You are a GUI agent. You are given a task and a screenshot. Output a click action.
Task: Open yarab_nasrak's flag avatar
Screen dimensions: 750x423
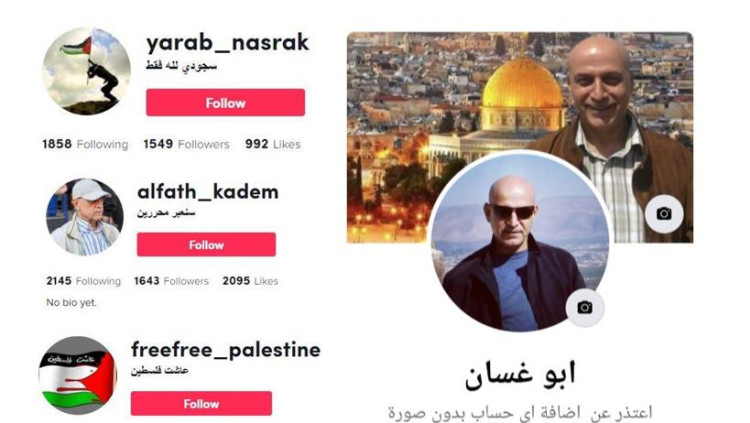point(87,71)
